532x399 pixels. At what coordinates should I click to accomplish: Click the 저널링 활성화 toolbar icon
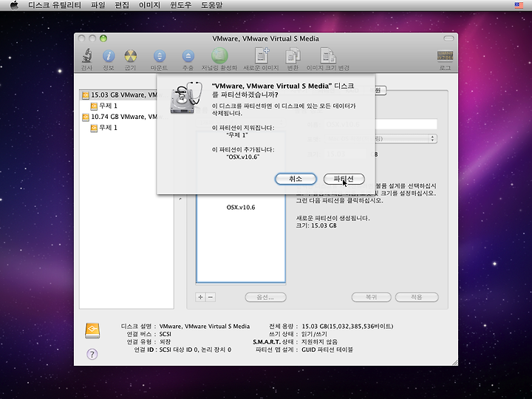coord(219,59)
